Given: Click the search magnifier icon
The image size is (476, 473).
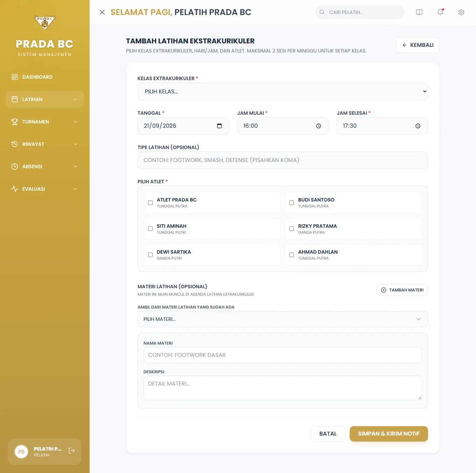Looking at the screenshot, I should coord(322,12).
